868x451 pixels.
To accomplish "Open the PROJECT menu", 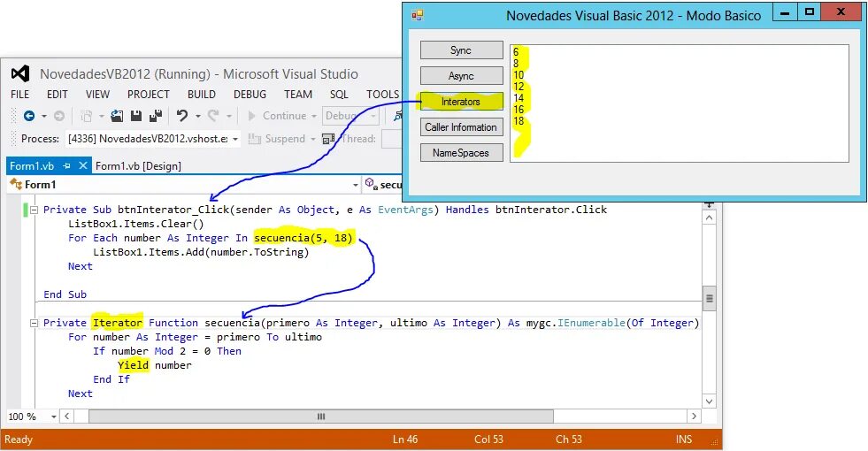I will 149,95.
